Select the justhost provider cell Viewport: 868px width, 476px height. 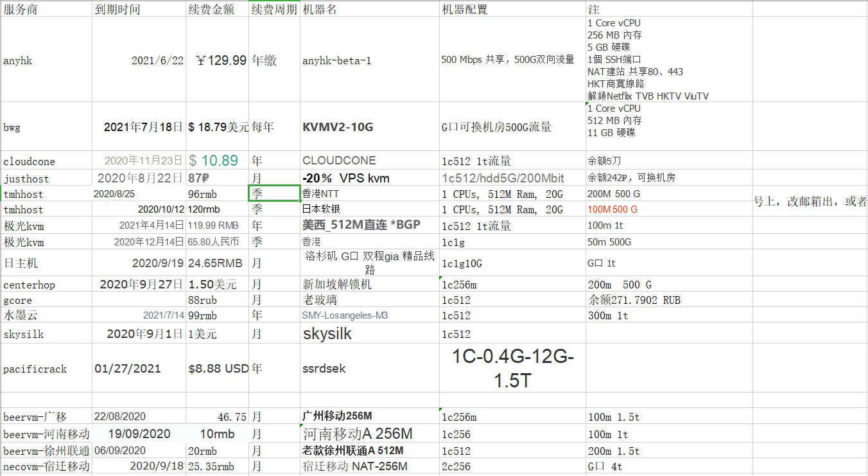point(46,178)
